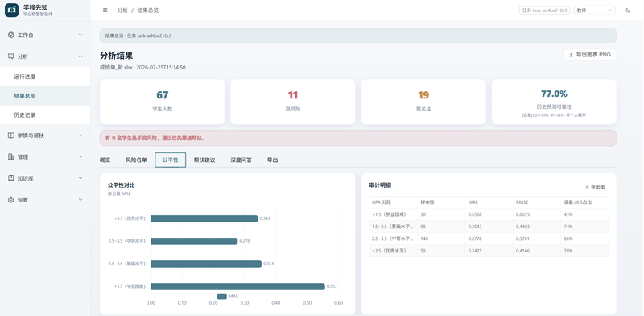Click the 19 需关注 card
Screen dimensions: 644x316
(x=423, y=102)
